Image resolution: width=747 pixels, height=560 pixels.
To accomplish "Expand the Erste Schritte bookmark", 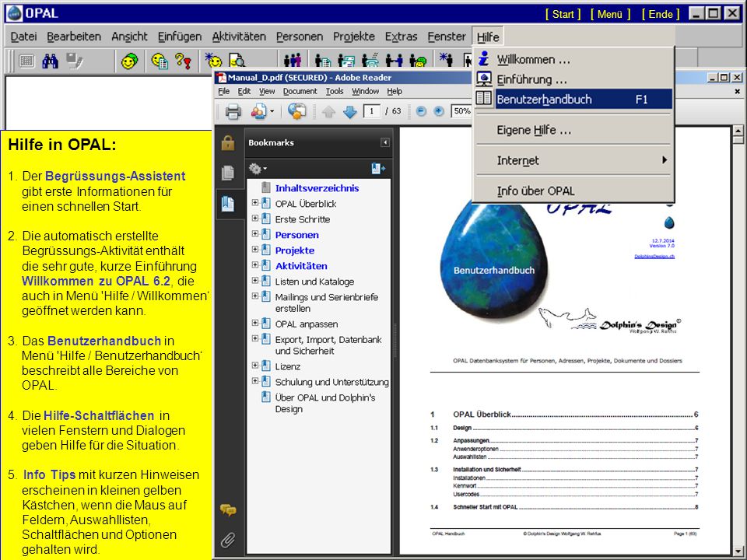I will [x=255, y=218].
